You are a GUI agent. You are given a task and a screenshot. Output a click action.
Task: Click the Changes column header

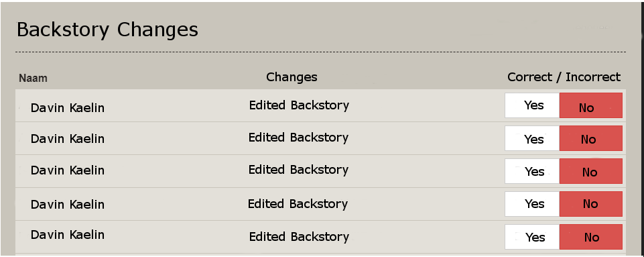tap(292, 77)
